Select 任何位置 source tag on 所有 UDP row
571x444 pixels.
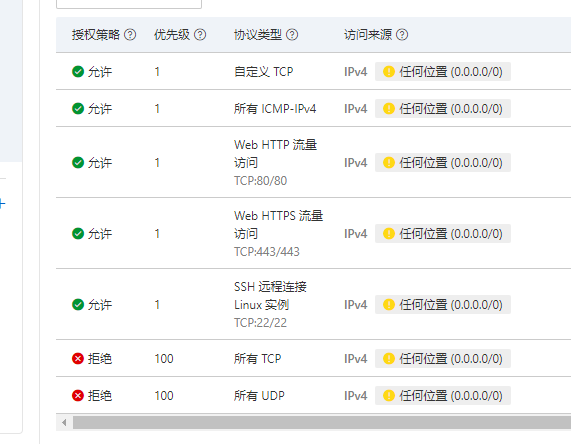pyautogui.click(x=443, y=396)
